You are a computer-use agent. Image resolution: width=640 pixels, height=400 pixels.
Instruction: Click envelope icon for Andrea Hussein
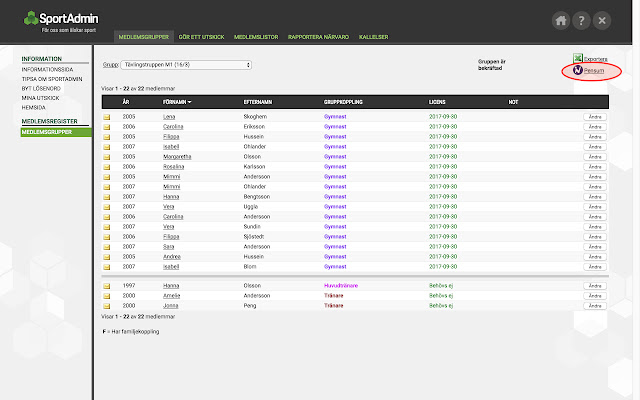(107, 257)
